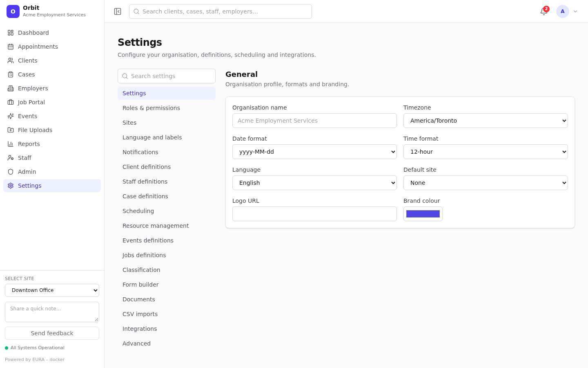Click the Send feedback button
The height and width of the screenshot is (368, 588).
[x=52, y=333]
